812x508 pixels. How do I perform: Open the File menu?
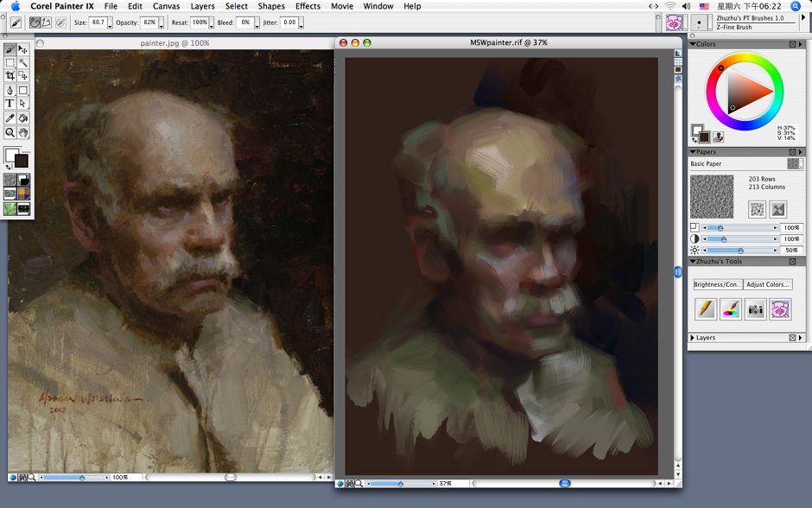pos(111,6)
